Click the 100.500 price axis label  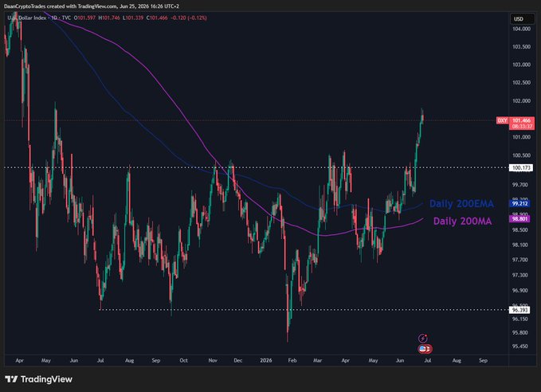click(521, 155)
